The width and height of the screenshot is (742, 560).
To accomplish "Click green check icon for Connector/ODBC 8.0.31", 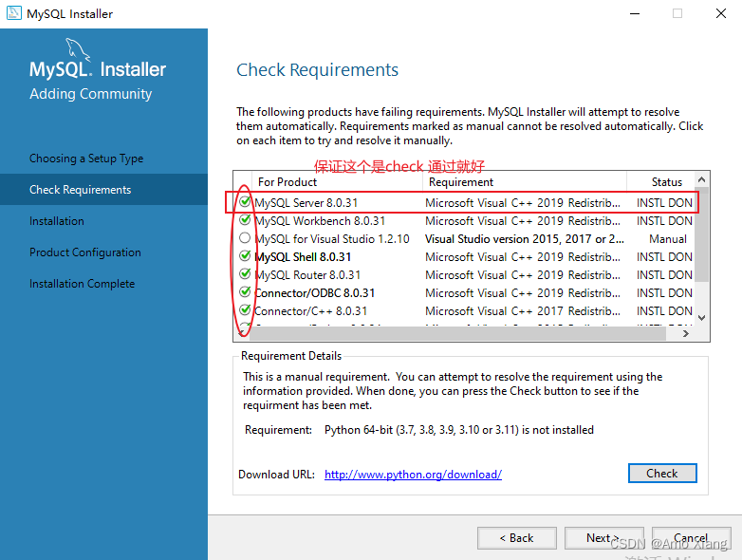I will pos(245,291).
